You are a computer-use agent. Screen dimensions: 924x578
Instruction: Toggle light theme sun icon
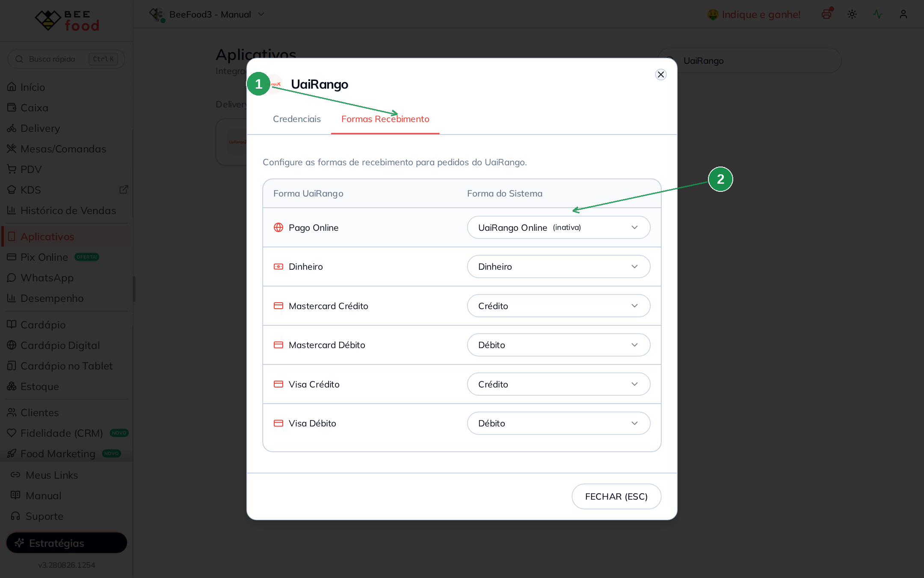852,14
